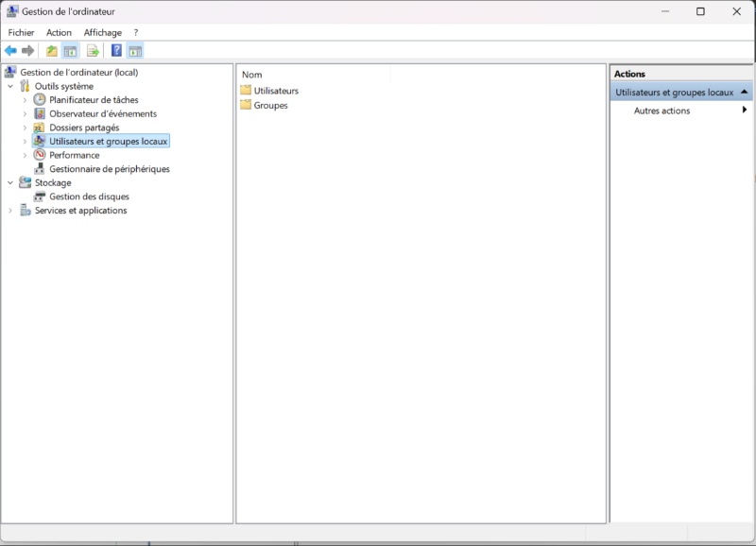Viewport: 756px width, 546px height.
Task: Collapse the Outils système node
Action: point(10,86)
